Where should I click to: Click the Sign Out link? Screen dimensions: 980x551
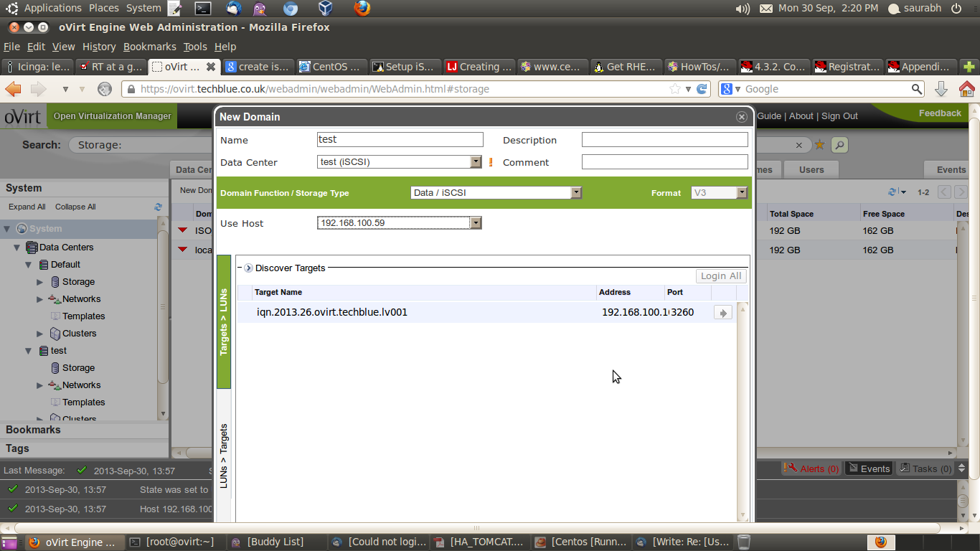tap(839, 116)
